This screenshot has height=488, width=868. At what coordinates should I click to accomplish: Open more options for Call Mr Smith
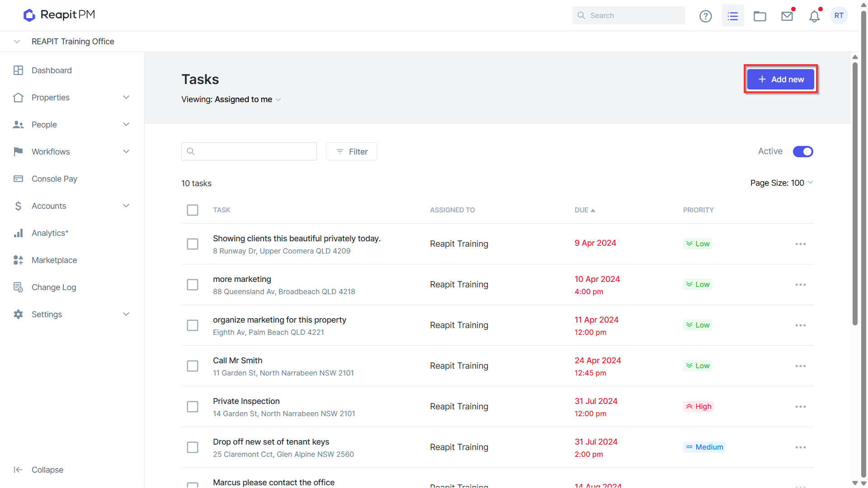click(801, 366)
